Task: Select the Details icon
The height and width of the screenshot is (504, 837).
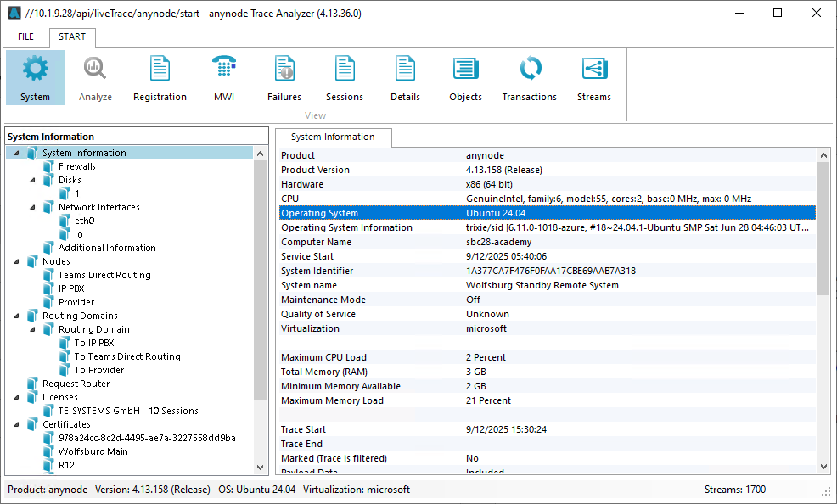Action: 405,76
